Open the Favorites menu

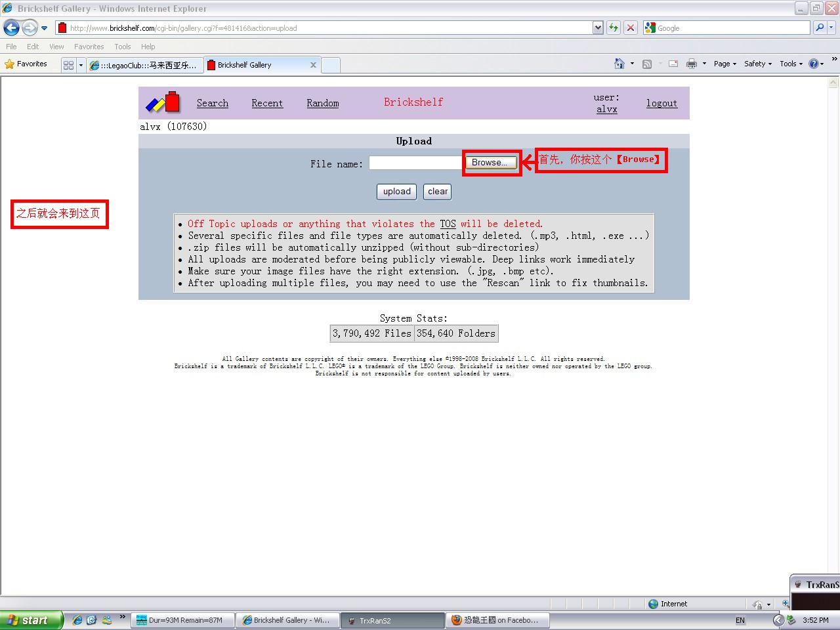(89, 47)
